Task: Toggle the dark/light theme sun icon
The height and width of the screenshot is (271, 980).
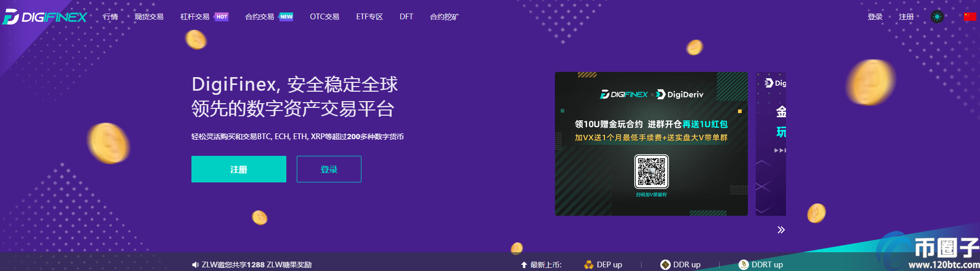Action: (937, 17)
